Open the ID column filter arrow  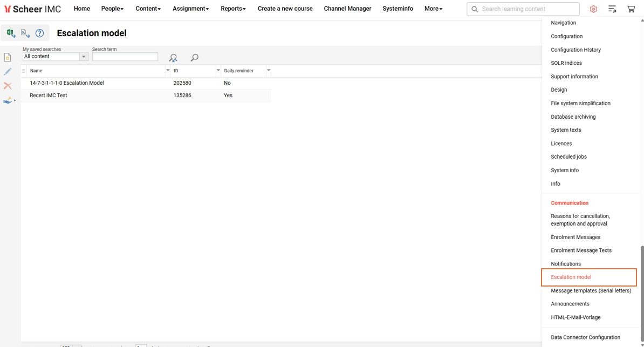point(218,70)
